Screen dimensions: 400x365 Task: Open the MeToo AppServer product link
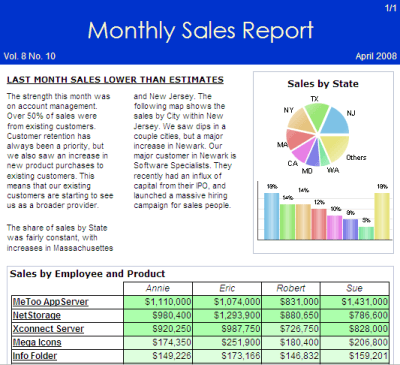pos(51,302)
